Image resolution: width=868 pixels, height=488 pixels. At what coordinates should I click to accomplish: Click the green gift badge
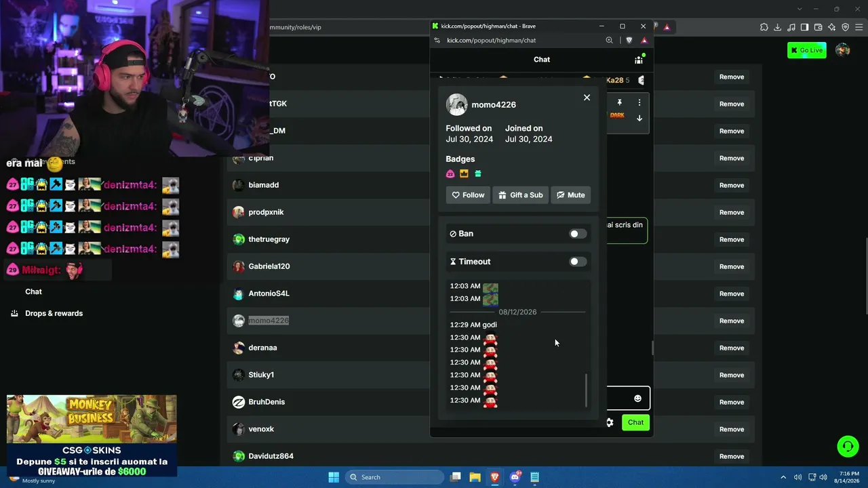tap(478, 174)
